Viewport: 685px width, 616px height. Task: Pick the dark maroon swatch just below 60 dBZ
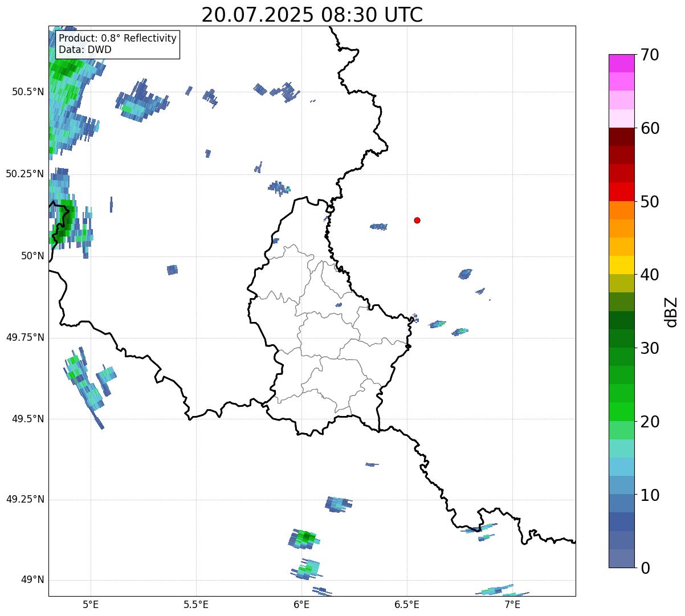click(x=622, y=137)
